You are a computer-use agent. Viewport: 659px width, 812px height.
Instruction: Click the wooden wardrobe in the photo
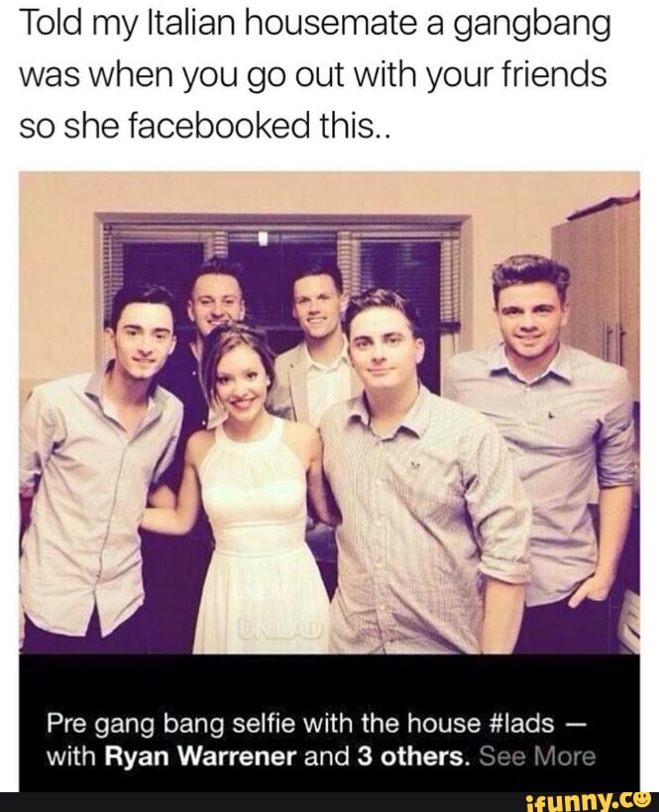597,290
